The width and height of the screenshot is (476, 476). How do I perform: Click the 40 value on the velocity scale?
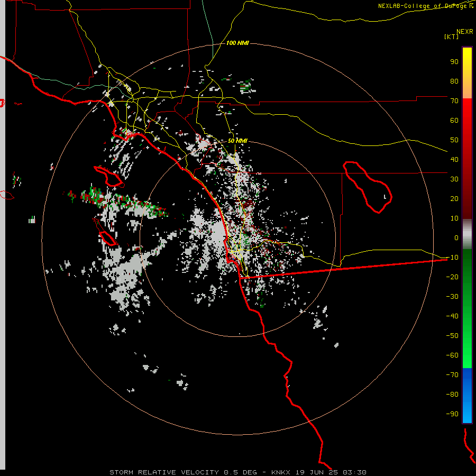pos(454,159)
